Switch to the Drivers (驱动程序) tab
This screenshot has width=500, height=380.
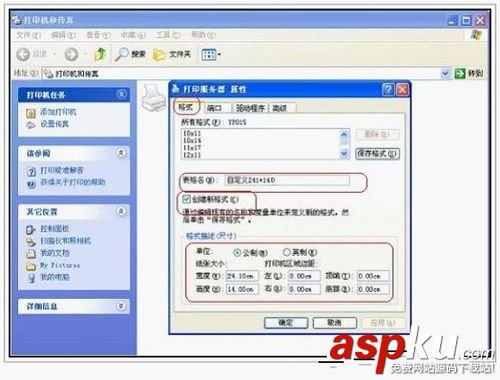pos(250,108)
